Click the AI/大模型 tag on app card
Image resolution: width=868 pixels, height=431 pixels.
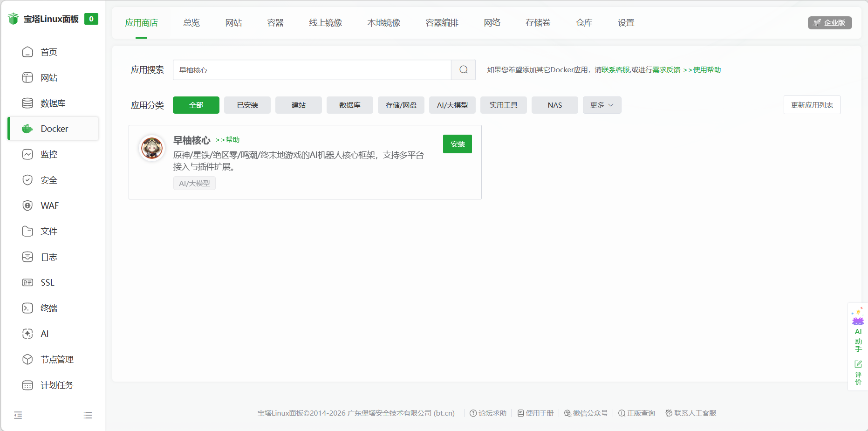click(194, 183)
